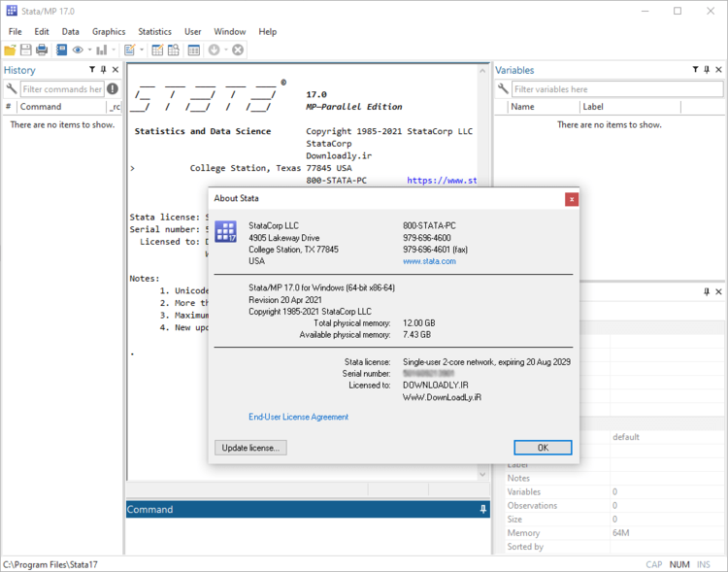Toggle the History panel pin (auto-hide)
This screenshot has height=572, width=728.
click(103, 70)
